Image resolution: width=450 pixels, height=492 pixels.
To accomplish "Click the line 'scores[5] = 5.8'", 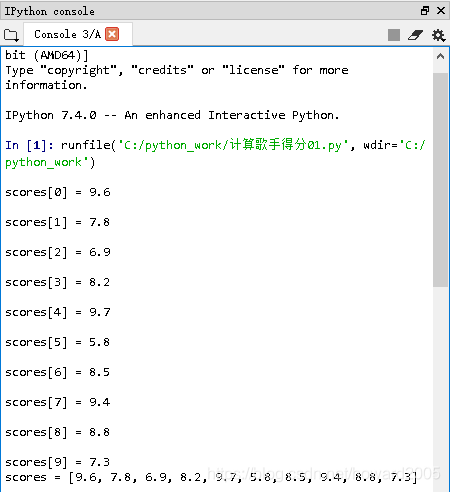I will click(x=58, y=342).
